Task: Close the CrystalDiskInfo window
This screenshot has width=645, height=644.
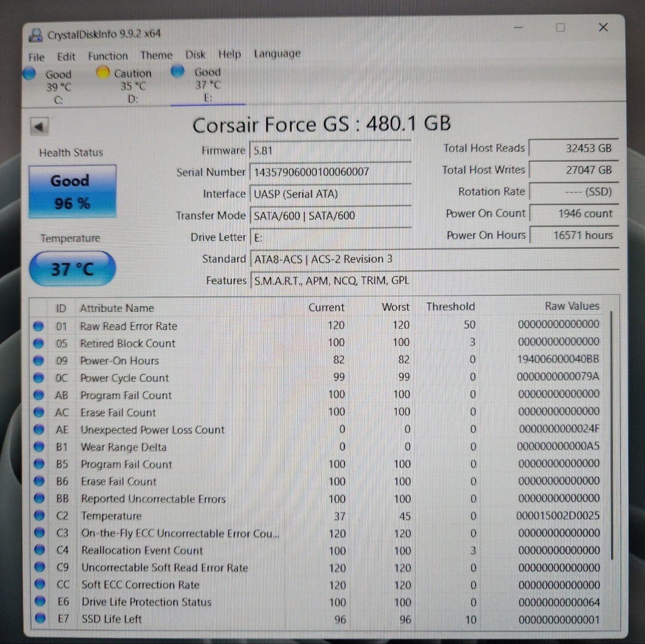Action: pyautogui.click(x=603, y=27)
